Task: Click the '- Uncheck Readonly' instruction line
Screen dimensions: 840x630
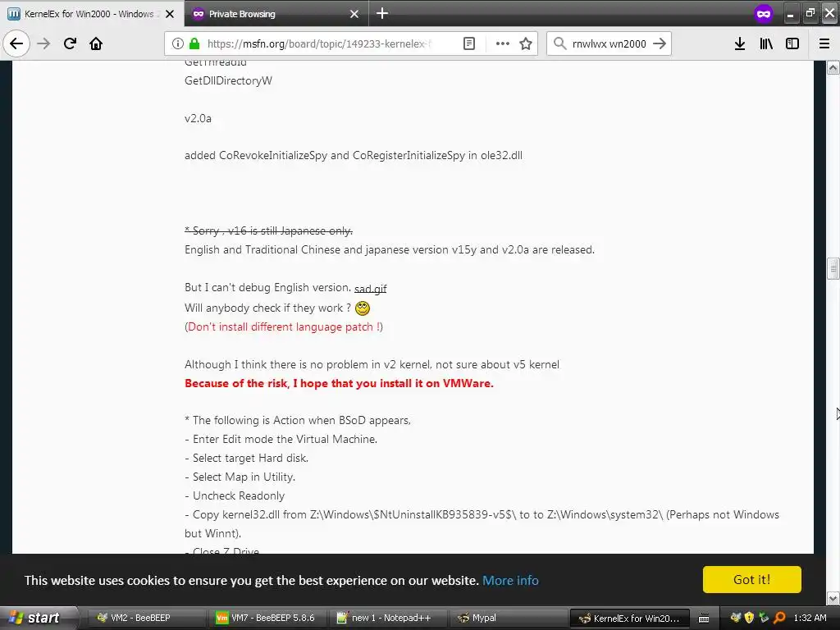Action: coord(235,496)
